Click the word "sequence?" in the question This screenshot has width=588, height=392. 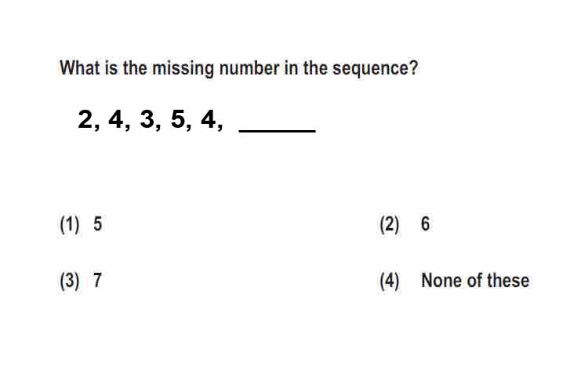(x=375, y=69)
